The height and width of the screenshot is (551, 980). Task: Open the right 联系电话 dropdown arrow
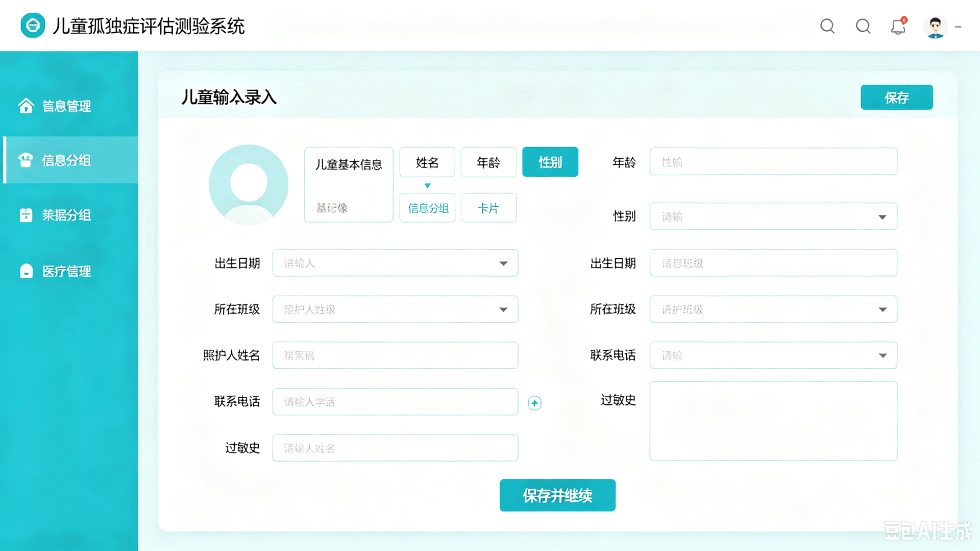pos(883,355)
